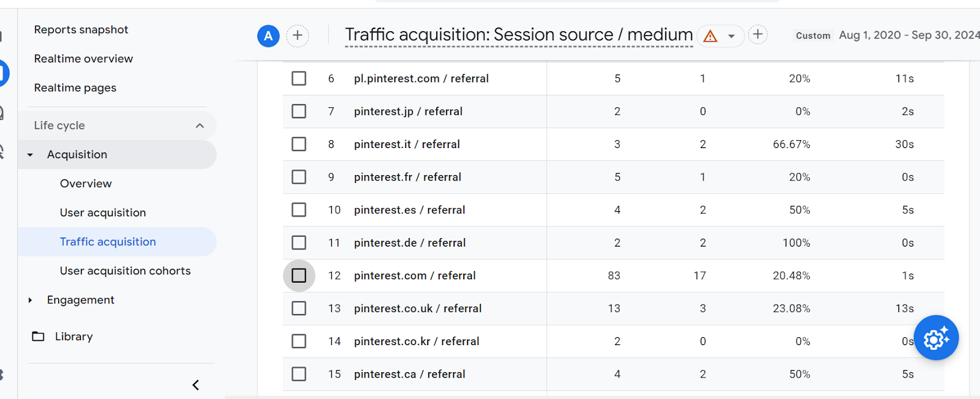Add a comparison with plus icon next to avatar

(298, 35)
